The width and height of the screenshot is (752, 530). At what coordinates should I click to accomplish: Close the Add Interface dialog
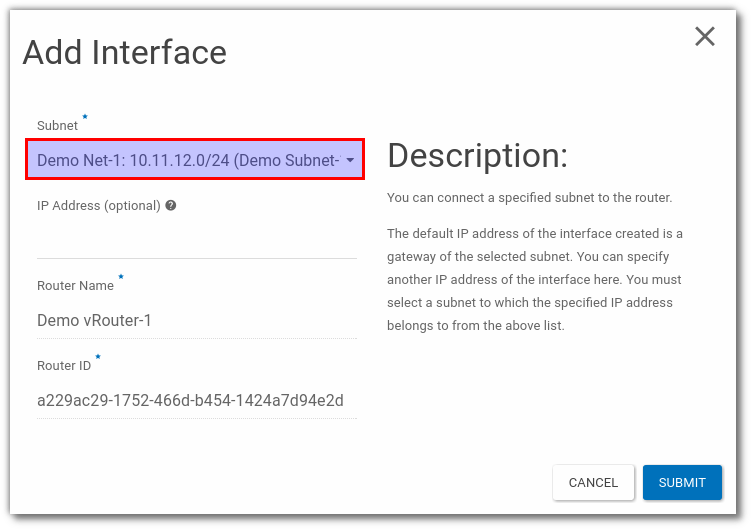point(705,37)
